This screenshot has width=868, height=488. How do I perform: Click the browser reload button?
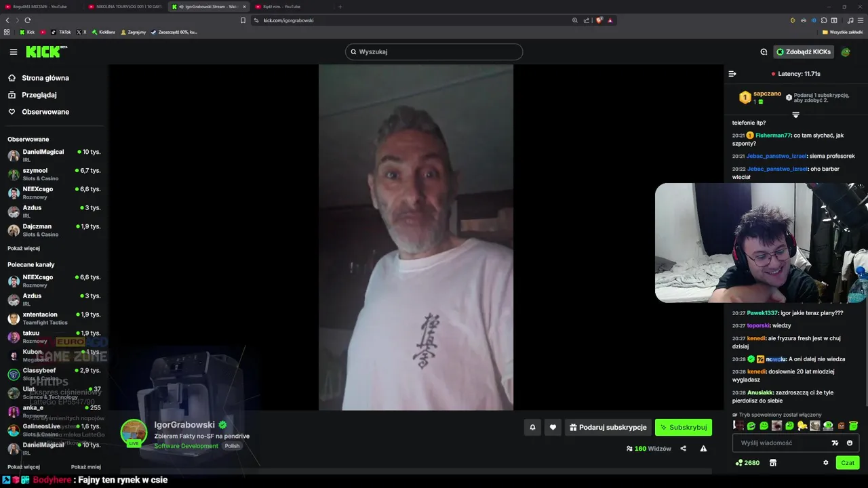coord(28,20)
